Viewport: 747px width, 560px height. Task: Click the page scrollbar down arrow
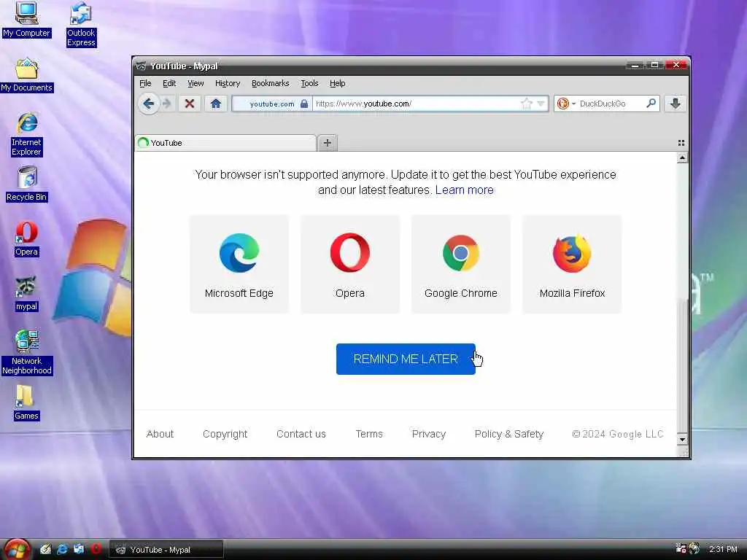(x=682, y=440)
